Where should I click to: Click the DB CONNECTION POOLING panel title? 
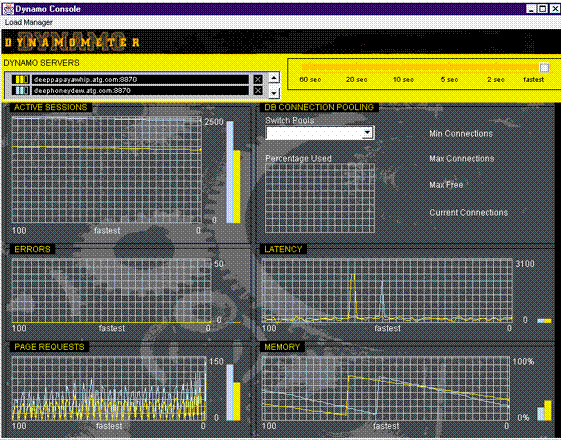point(319,107)
